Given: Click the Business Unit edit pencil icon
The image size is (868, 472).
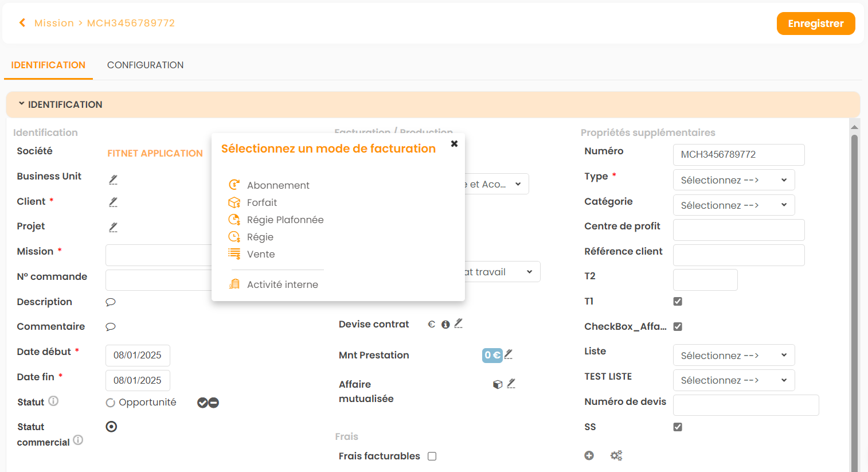Looking at the screenshot, I should [x=113, y=180].
